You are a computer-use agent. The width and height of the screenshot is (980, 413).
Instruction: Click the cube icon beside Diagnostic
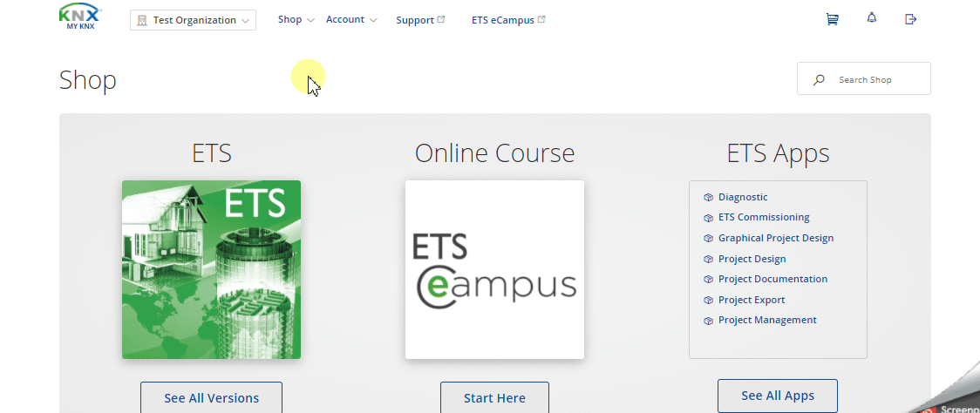pos(708,198)
